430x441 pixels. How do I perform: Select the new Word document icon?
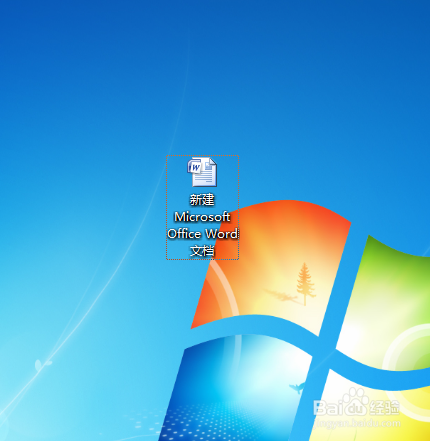click(202, 172)
